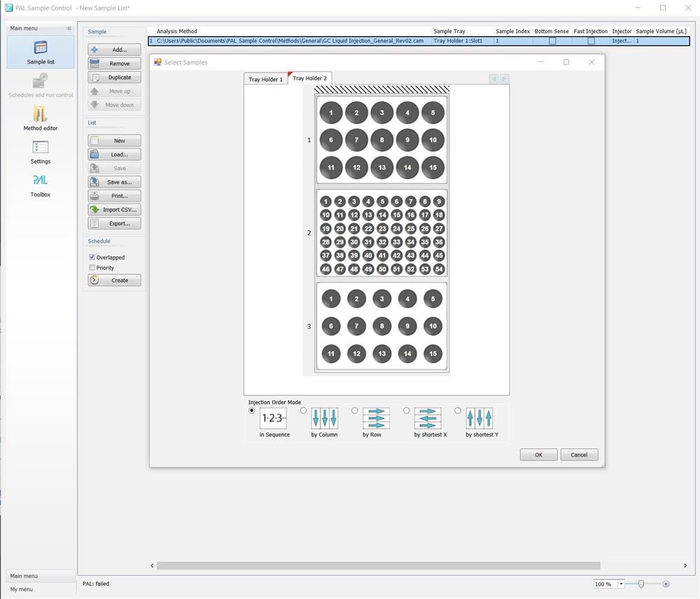700x599 pixels.
Task: Select vial 27 in tray slot 2
Action: [439, 229]
